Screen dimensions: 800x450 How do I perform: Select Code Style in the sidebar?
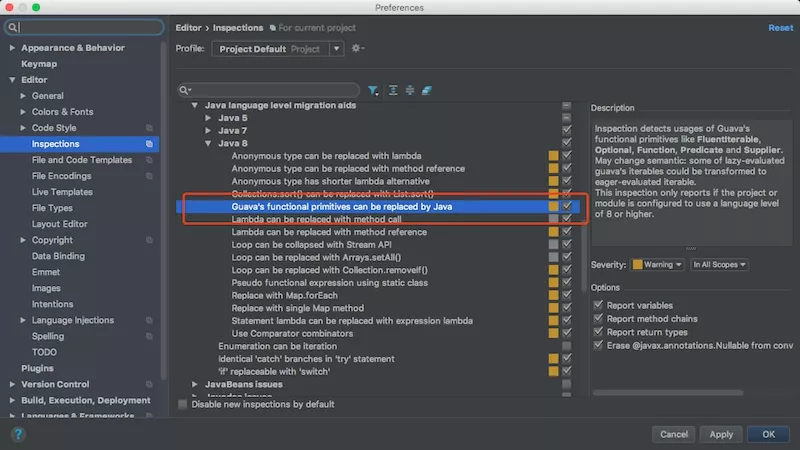pyautogui.click(x=54, y=128)
